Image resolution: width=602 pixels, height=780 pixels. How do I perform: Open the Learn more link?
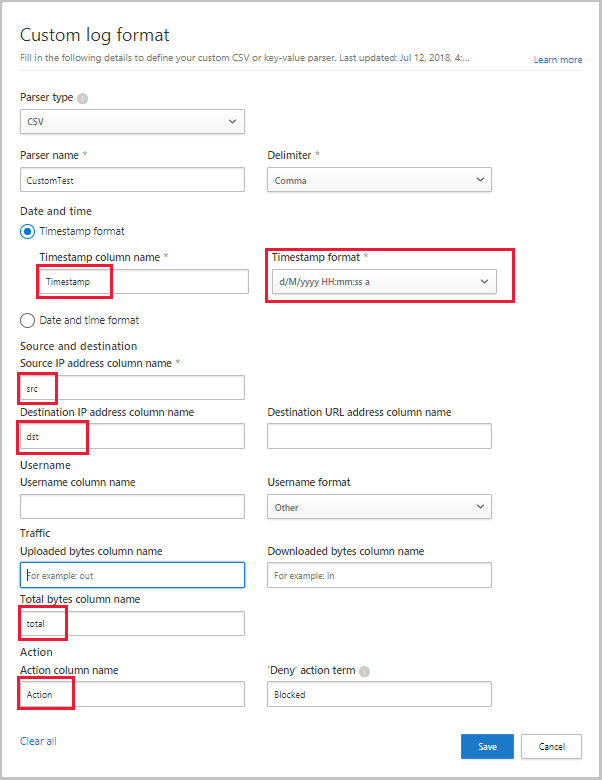pos(557,60)
